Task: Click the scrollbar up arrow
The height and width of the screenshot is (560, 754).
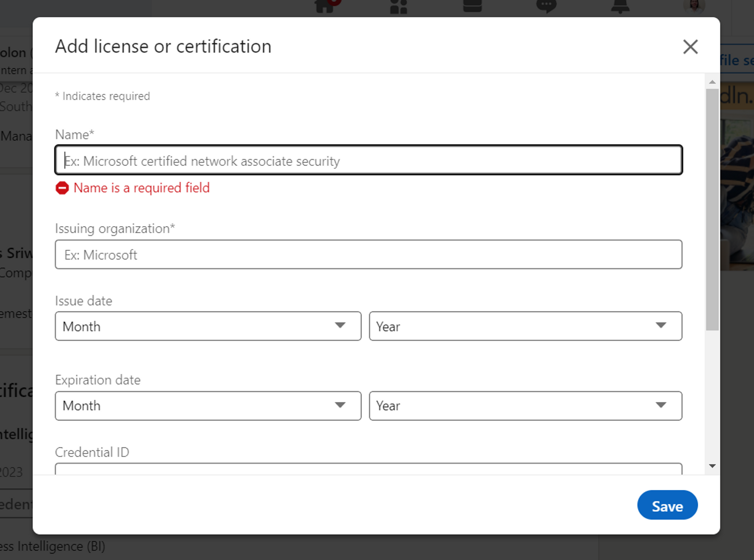Action: coord(712,82)
